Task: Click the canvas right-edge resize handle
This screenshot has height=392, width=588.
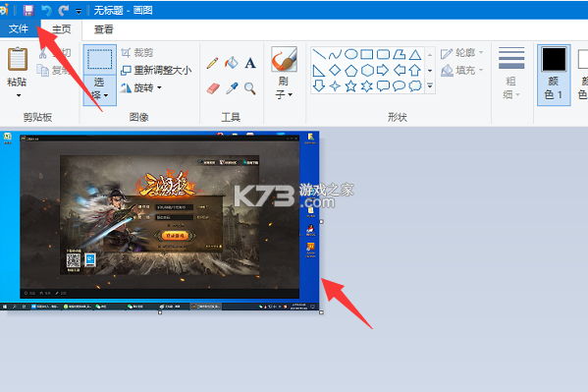Action: [321, 221]
